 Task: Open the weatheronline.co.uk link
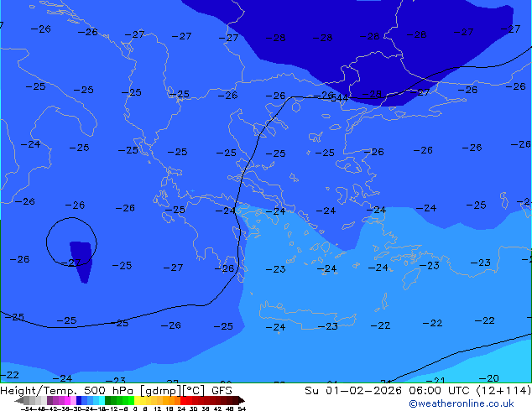coord(462,403)
